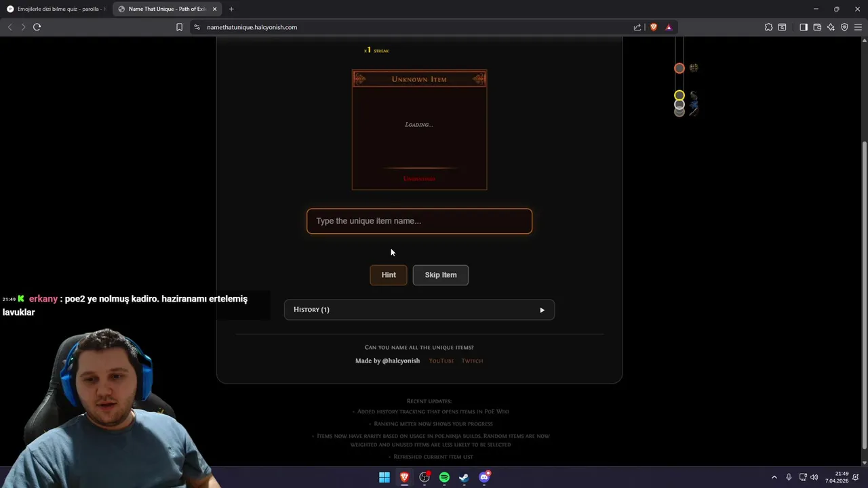Share this page via share icon
The width and height of the screenshot is (868, 488).
(x=637, y=27)
